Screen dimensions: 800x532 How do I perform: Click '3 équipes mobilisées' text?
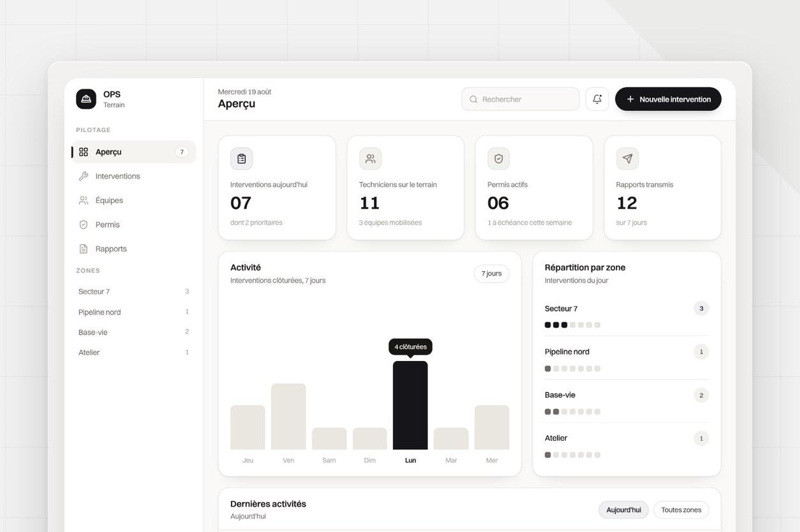tap(390, 223)
